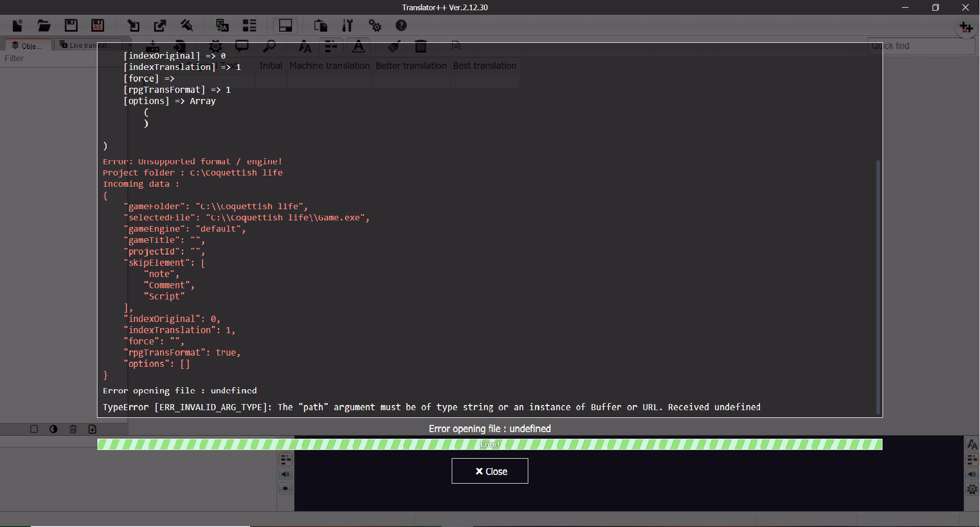
Task: Toggle the row layout option in right sidebar
Action: (x=972, y=460)
